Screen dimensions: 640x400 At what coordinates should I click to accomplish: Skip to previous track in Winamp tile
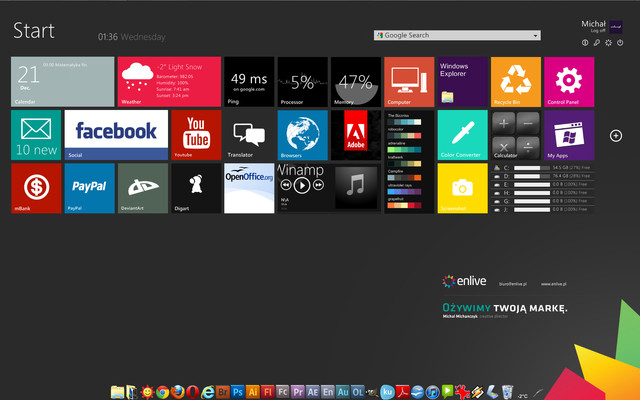point(286,185)
